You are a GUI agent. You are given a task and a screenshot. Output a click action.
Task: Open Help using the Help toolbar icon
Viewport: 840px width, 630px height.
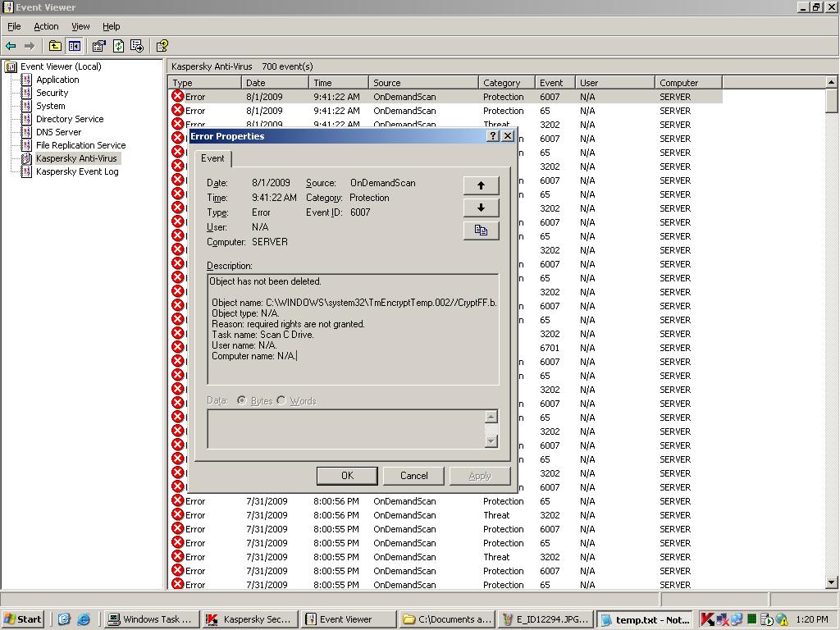(162, 47)
